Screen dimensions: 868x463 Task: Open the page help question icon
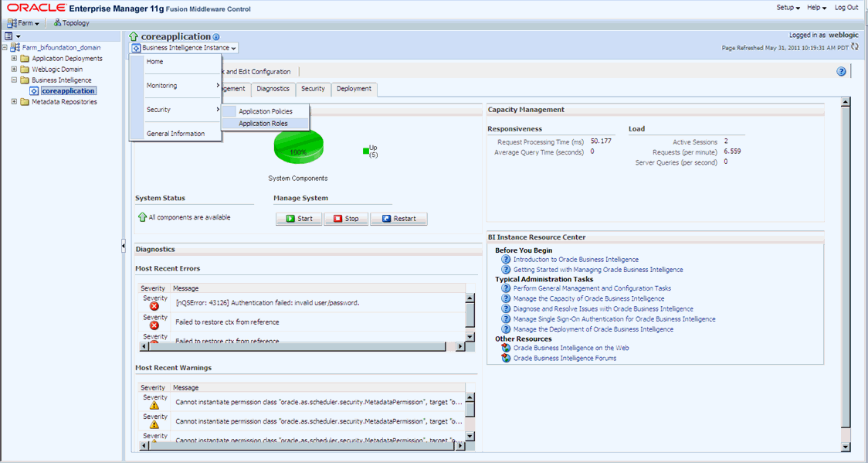[x=842, y=71]
